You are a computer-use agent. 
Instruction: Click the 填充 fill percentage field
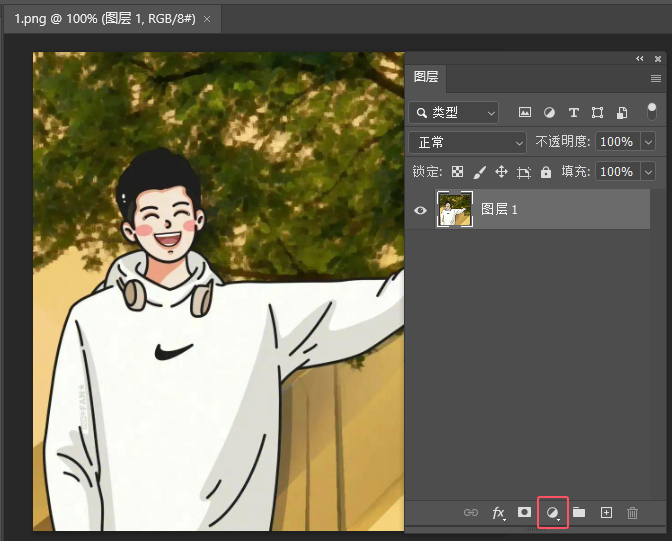pos(616,172)
